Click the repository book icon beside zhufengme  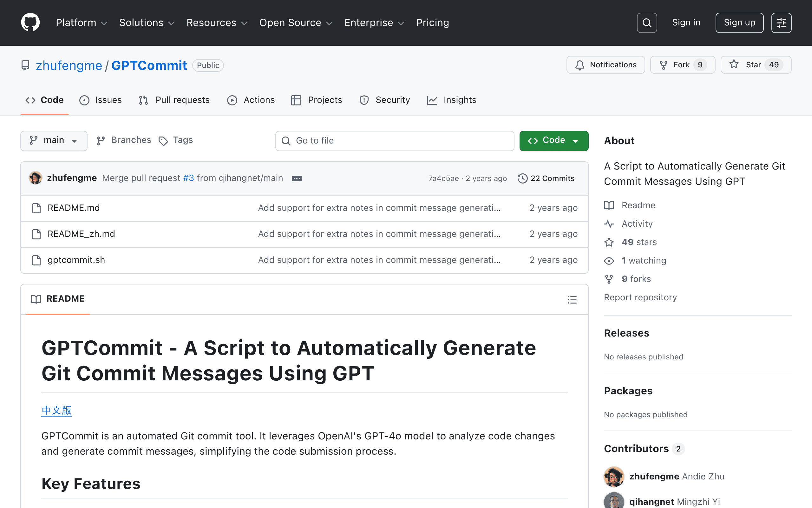coord(25,65)
